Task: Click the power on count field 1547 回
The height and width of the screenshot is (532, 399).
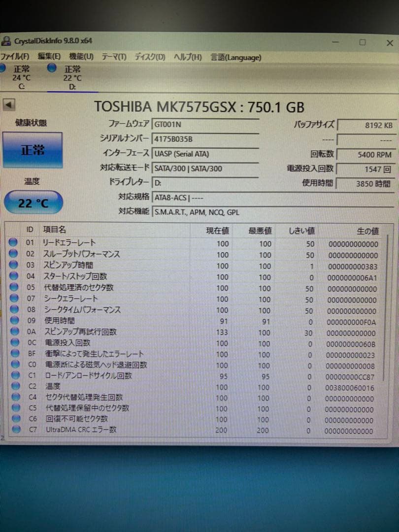Action: tap(366, 169)
